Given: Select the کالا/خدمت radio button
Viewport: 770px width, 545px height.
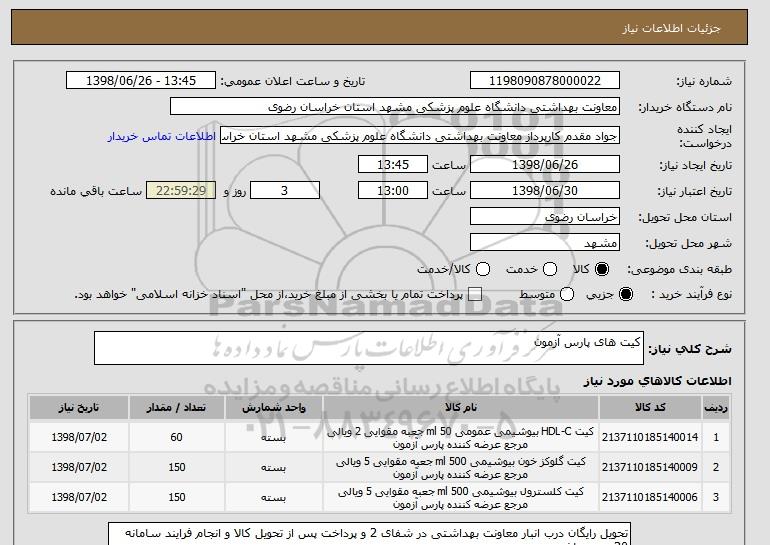Looking at the screenshot, I should [x=483, y=269].
